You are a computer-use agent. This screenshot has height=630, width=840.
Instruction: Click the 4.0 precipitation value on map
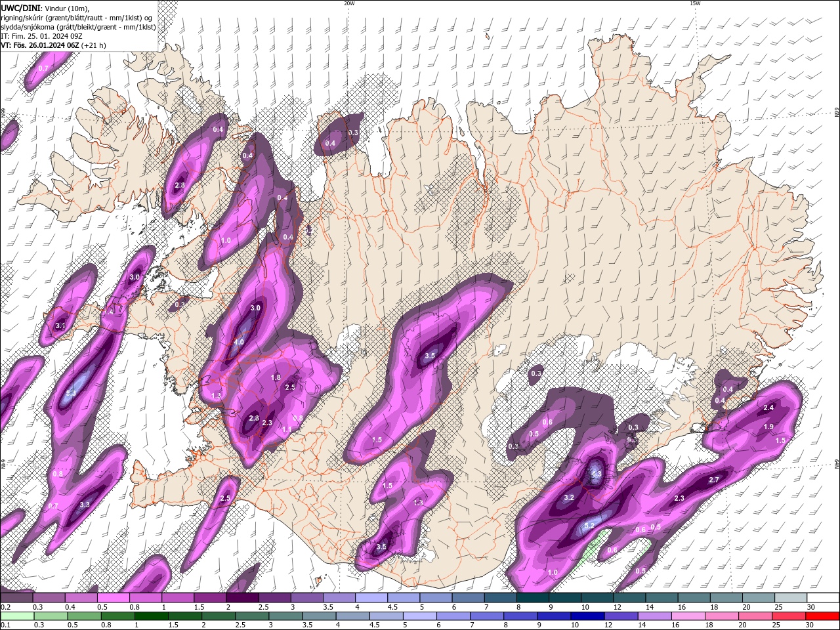tap(239, 342)
